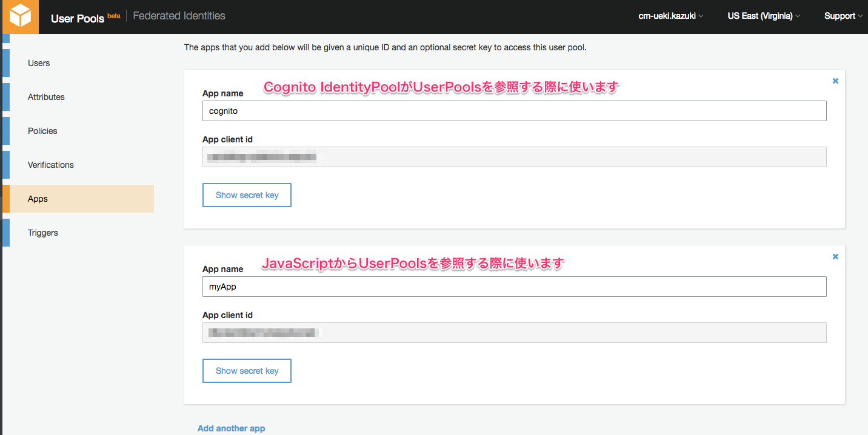Expand the Support menu
The image size is (868, 435).
tap(843, 16)
